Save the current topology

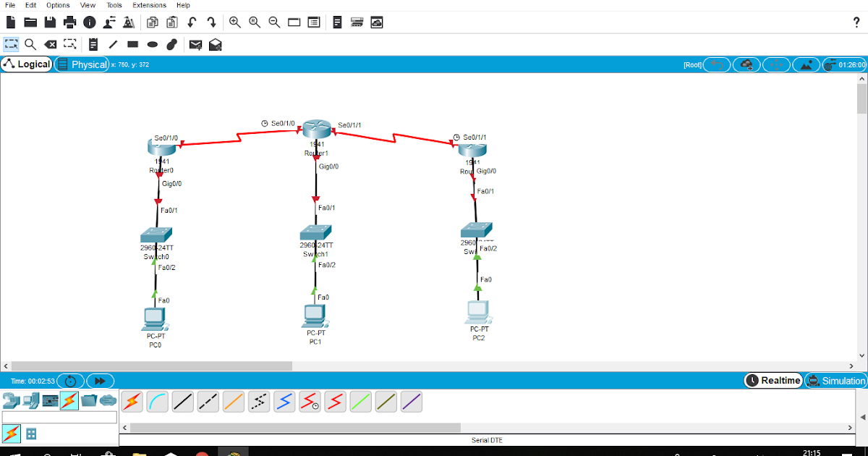(x=48, y=22)
